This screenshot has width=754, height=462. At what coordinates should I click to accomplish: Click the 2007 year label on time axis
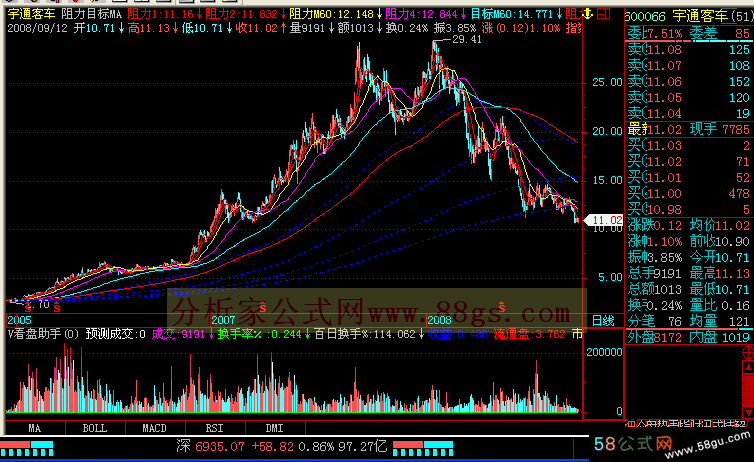[x=224, y=320]
